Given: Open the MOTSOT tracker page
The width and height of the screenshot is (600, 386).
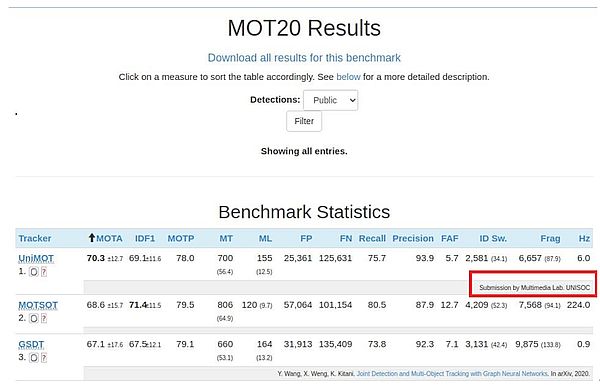Looking at the screenshot, I should point(38,305).
